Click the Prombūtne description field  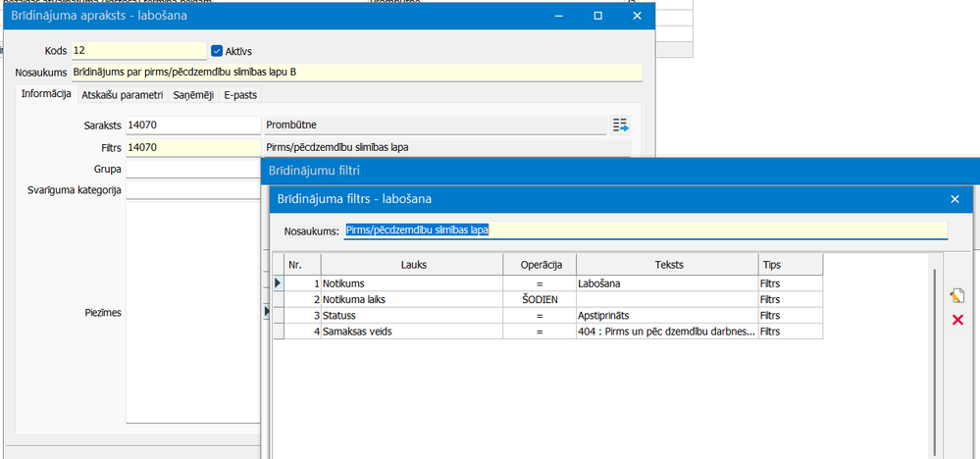coord(435,125)
